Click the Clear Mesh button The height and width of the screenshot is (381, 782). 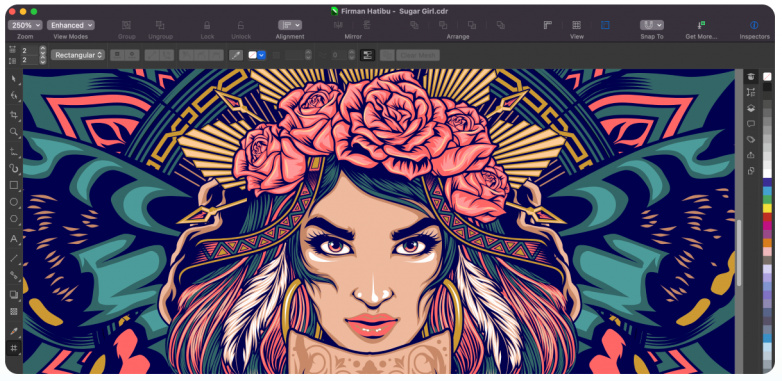coord(418,55)
